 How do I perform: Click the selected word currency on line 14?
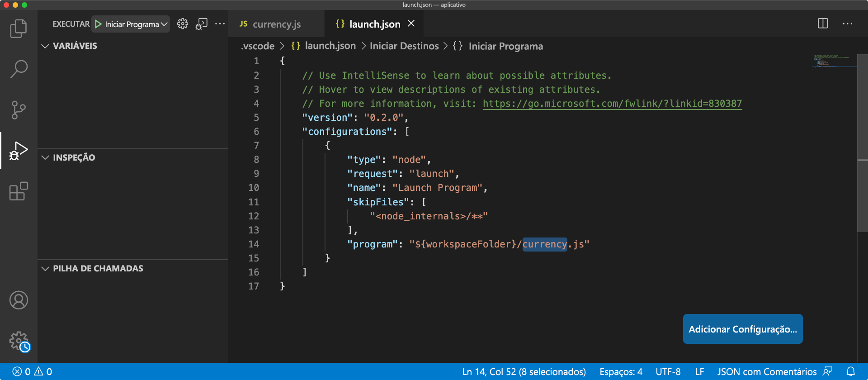[x=545, y=244]
